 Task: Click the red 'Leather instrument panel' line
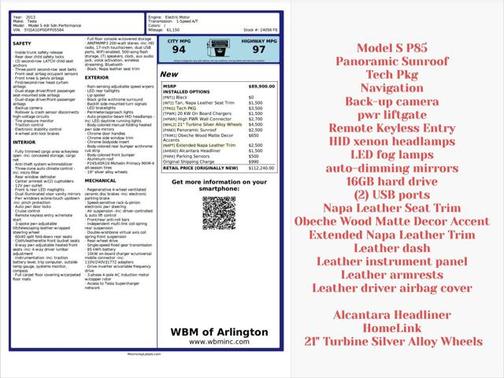click(x=392, y=261)
